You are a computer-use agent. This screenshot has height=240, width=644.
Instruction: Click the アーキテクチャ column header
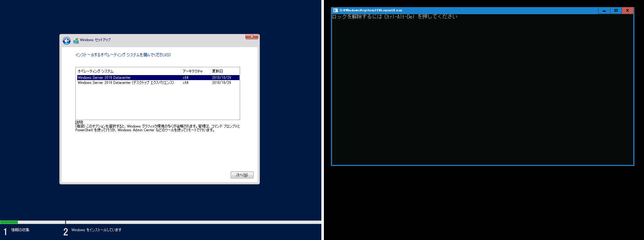click(196, 71)
